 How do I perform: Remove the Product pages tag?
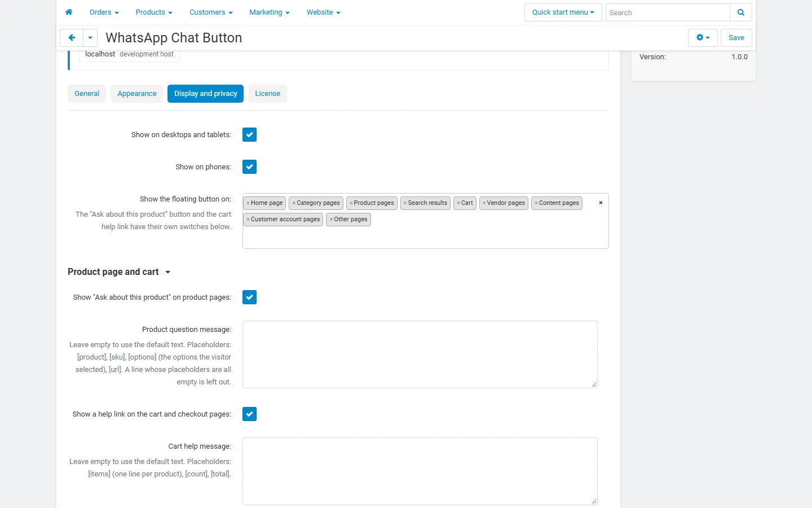coord(351,203)
